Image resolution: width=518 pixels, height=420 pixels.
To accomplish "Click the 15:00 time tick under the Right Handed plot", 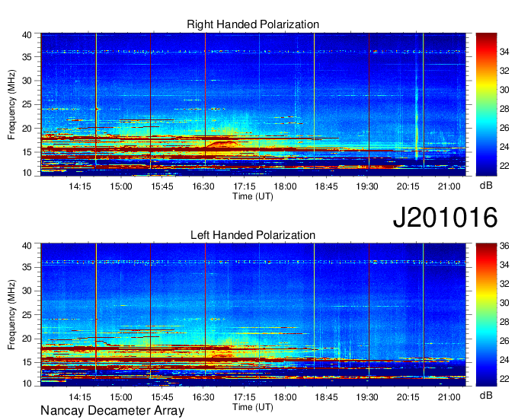I will 121,186.
